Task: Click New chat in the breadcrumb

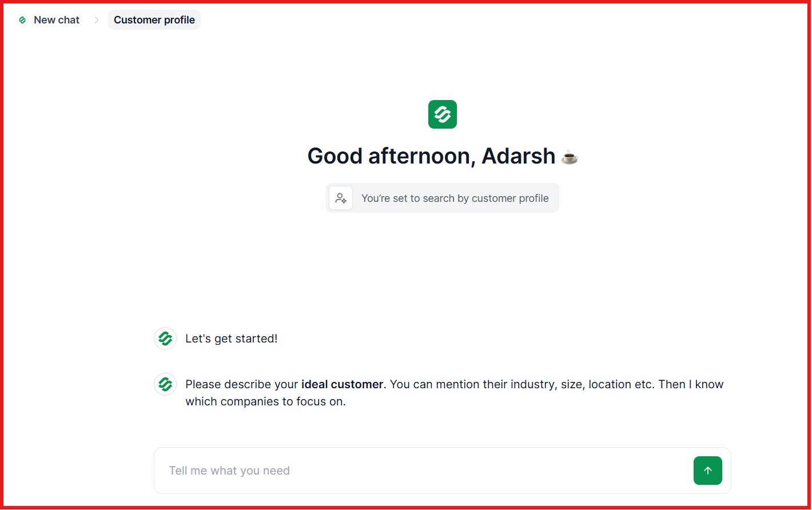Action: click(56, 19)
